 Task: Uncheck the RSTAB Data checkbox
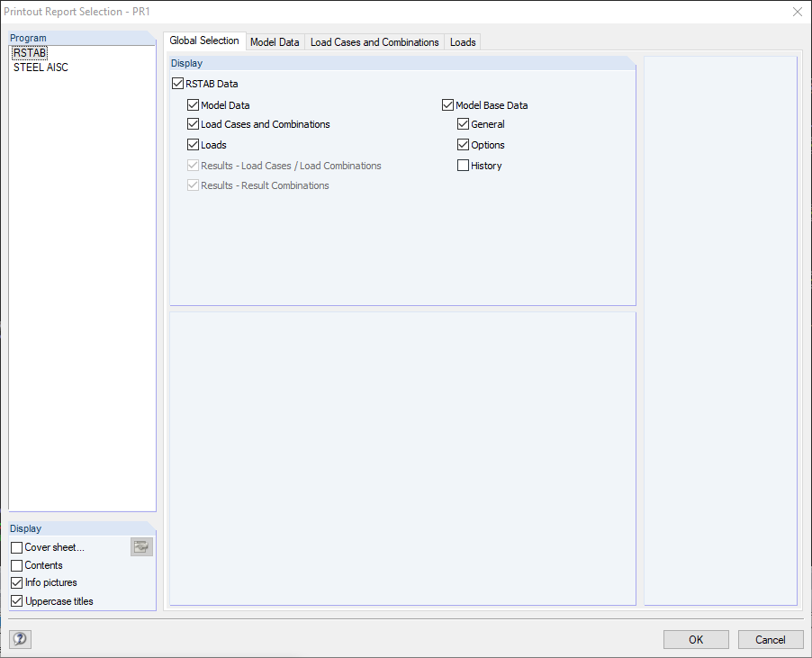pos(177,83)
